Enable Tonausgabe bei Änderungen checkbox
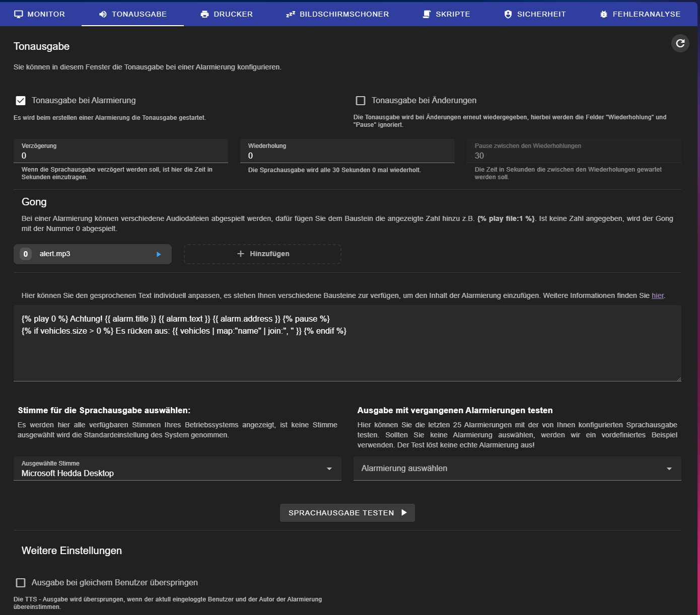 click(x=361, y=101)
